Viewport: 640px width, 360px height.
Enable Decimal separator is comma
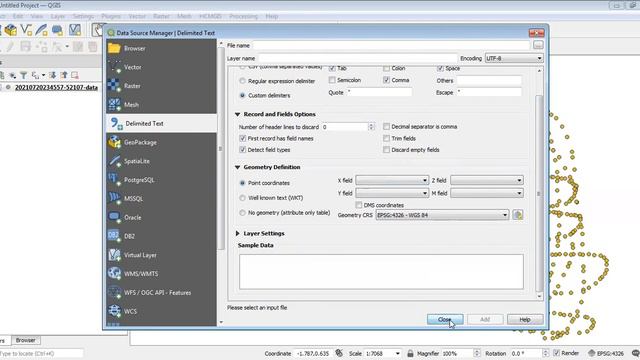[x=386, y=127]
